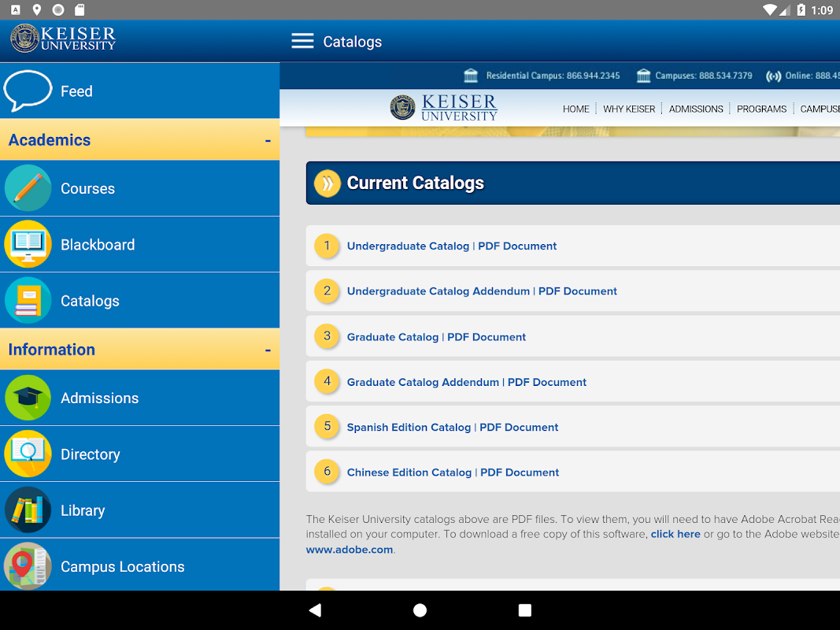Click the Current Catalogs chevron circle icon

[x=327, y=183]
